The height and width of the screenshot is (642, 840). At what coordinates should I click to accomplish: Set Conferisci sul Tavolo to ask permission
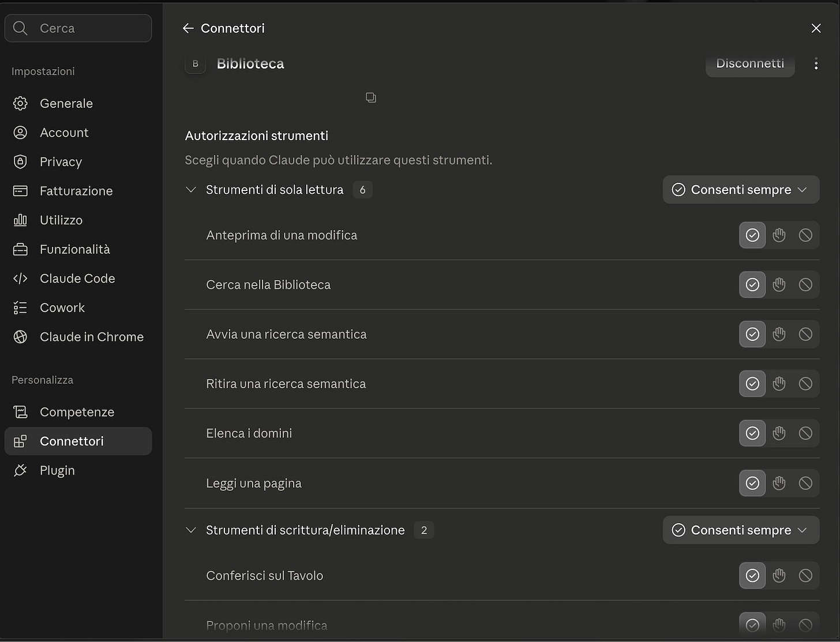[779, 575]
